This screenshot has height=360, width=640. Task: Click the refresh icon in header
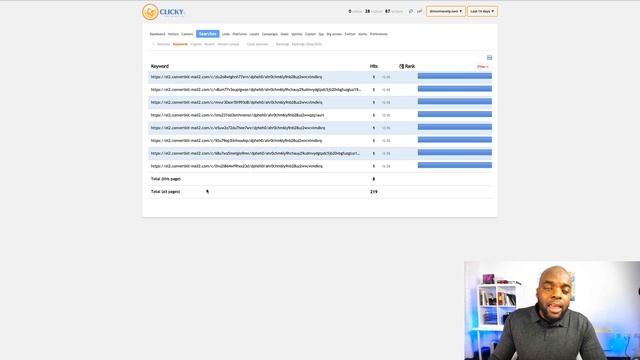click(x=411, y=11)
